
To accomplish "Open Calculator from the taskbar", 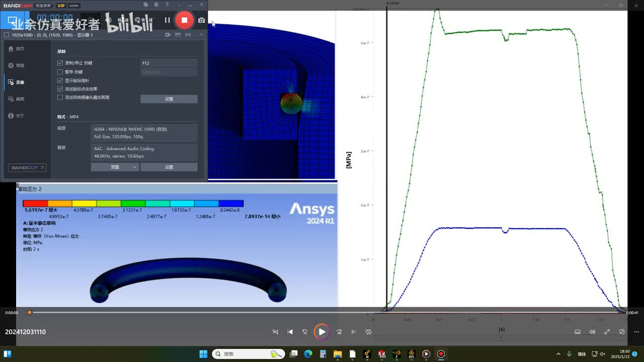I will 323,354.
